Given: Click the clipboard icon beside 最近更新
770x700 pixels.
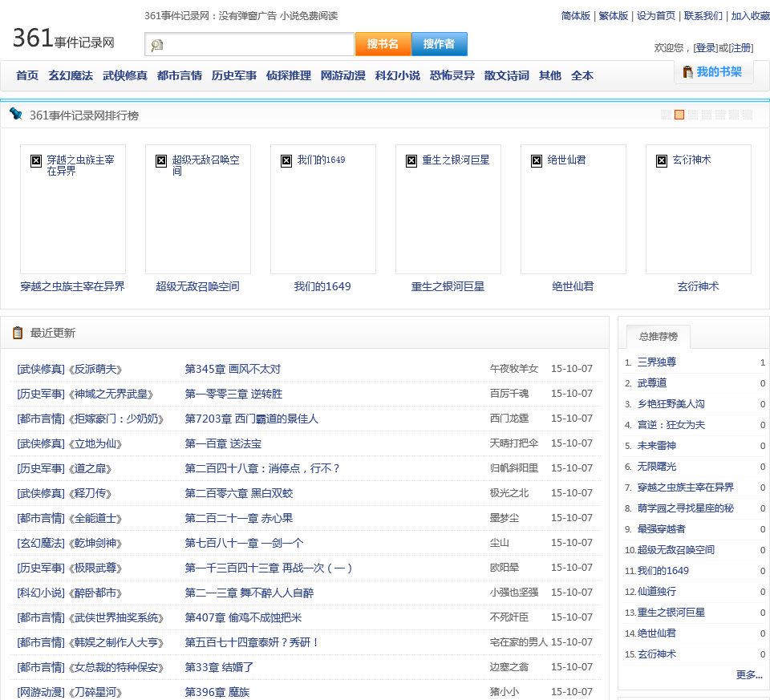Looking at the screenshot, I should click(x=18, y=333).
